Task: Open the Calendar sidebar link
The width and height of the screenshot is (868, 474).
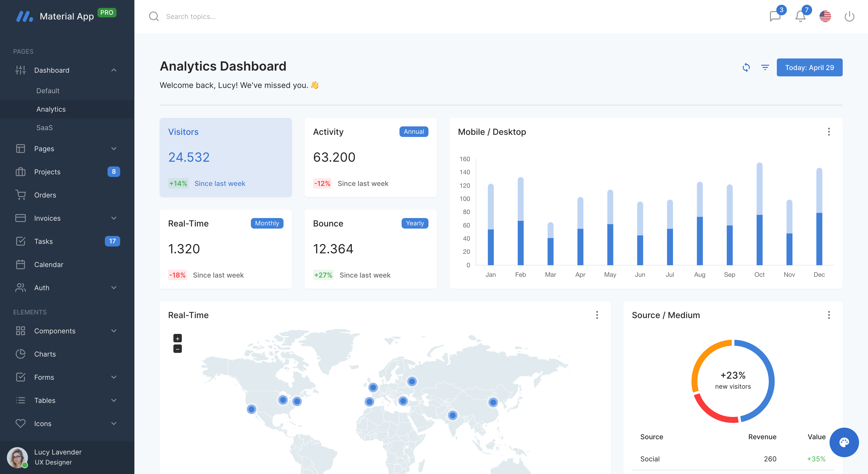Action: coord(48,265)
